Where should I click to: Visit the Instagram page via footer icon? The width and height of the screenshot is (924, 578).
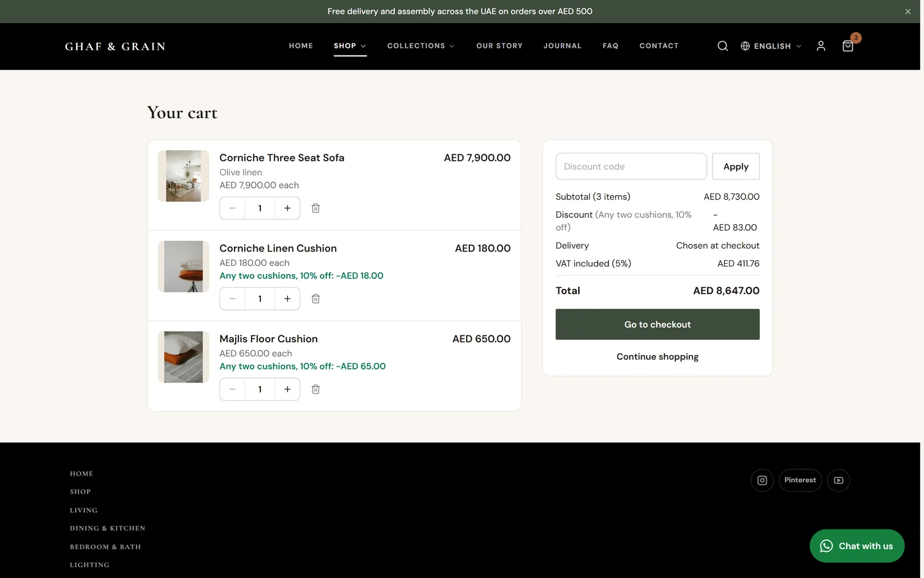tap(762, 480)
